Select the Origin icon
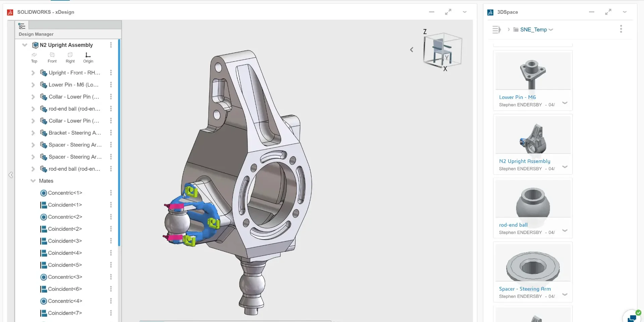The width and height of the screenshot is (644, 322). pos(88,55)
